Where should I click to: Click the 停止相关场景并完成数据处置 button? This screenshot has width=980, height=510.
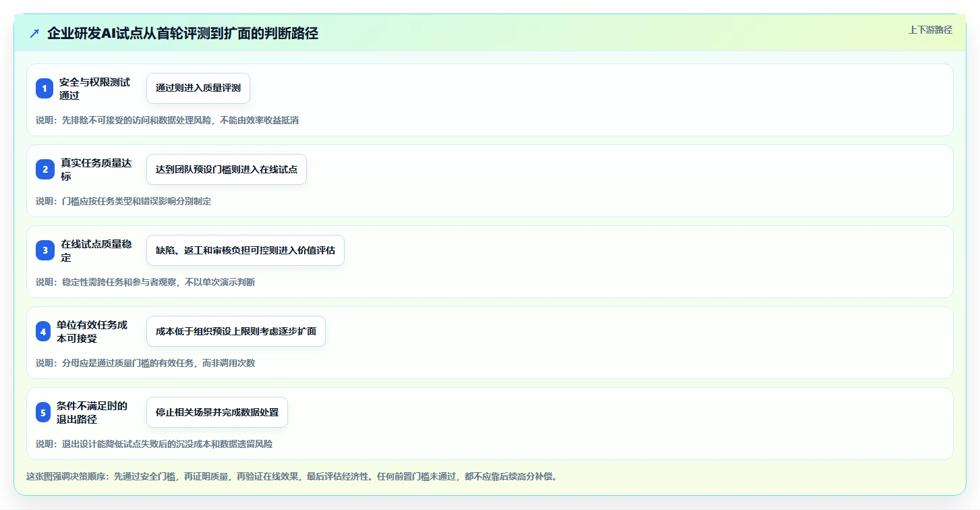pos(217,412)
